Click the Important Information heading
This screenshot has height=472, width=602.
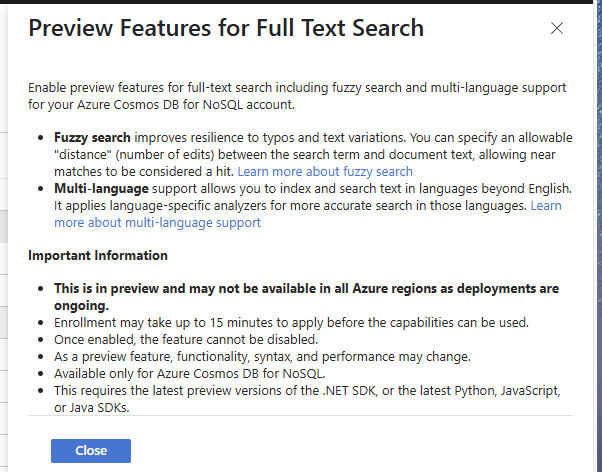pos(98,255)
